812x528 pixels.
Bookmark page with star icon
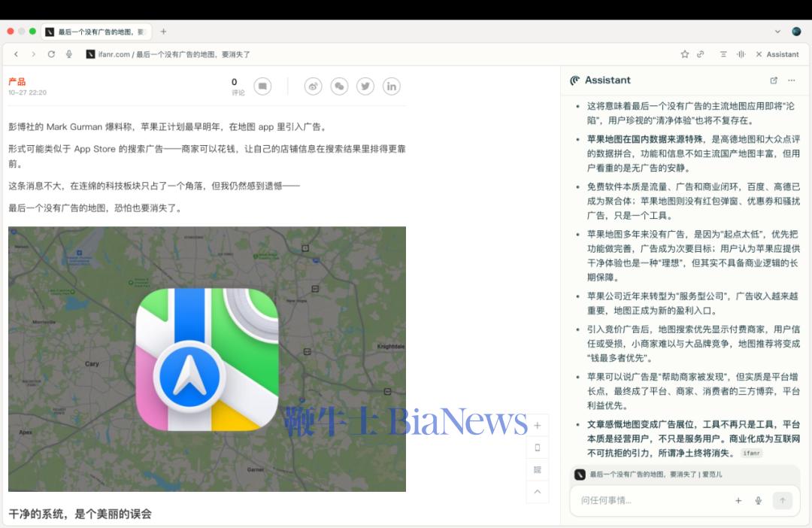[685, 54]
